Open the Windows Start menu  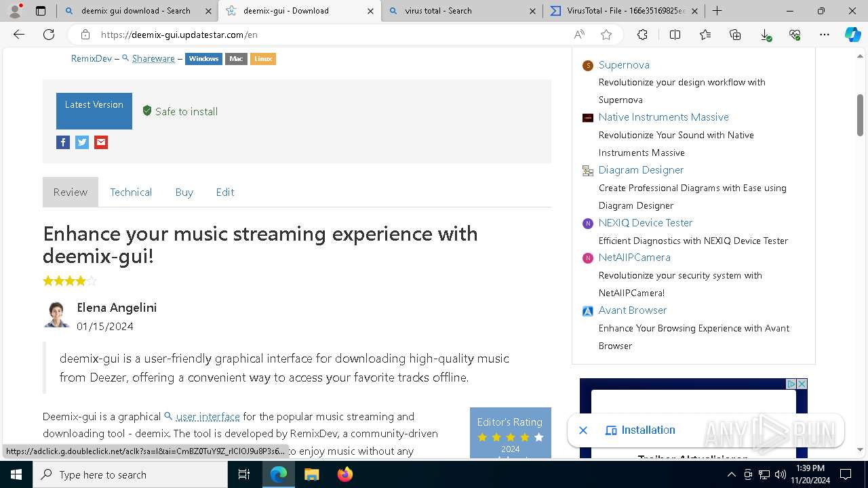16,474
